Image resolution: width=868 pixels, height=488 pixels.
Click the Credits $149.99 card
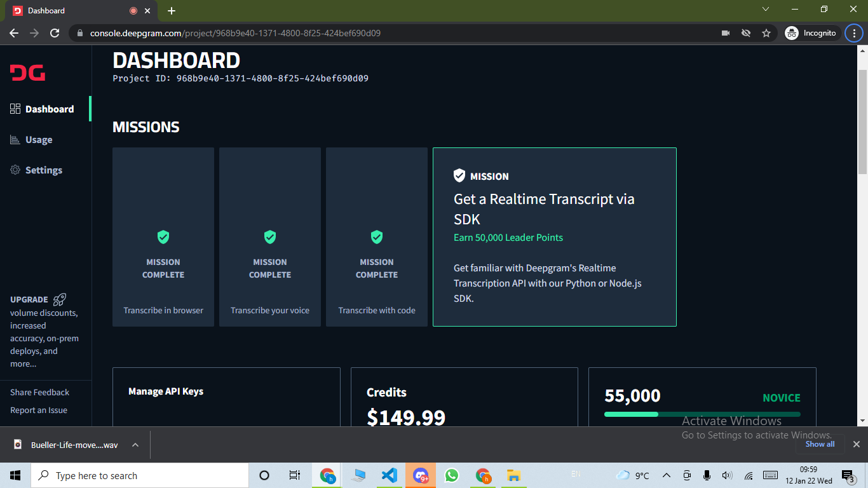click(x=465, y=397)
